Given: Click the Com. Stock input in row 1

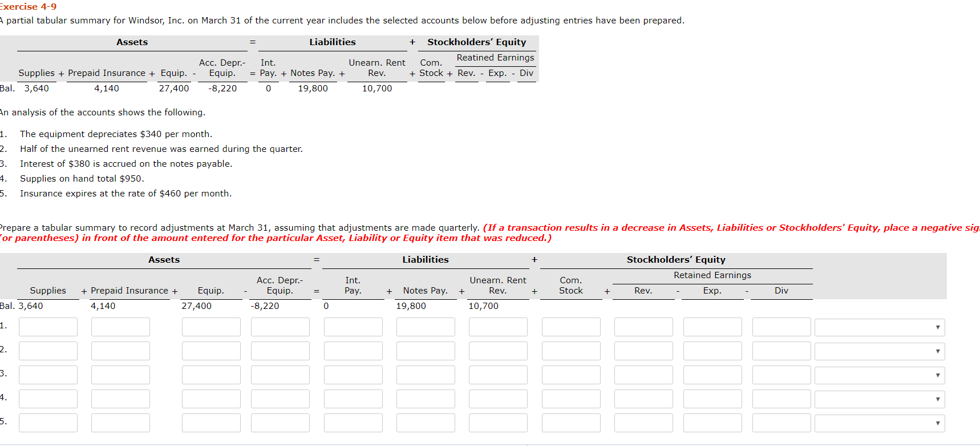Looking at the screenshot, I should (x=571, y=327).
